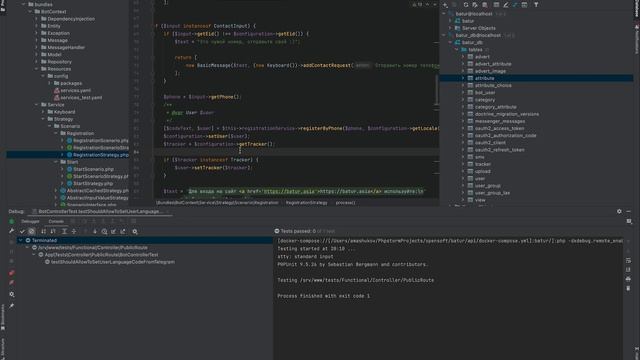
Task: View breakpoints red icon in debug sidebar
Action: tap(11, 273)
